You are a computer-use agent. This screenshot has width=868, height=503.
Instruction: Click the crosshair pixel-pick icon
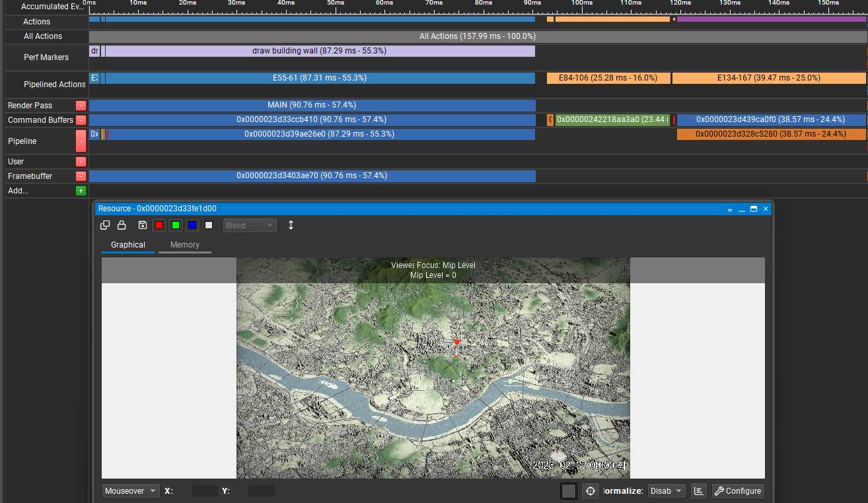(591, 491)
